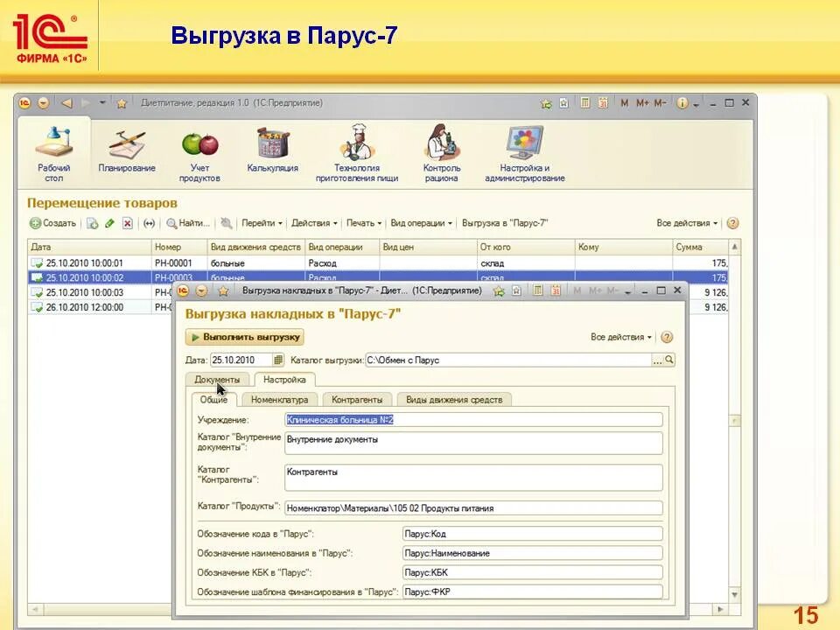This screenshot has width=840, height=630.
Task: Select the Виды движения средств sub-tab
Action: (454, 400)
